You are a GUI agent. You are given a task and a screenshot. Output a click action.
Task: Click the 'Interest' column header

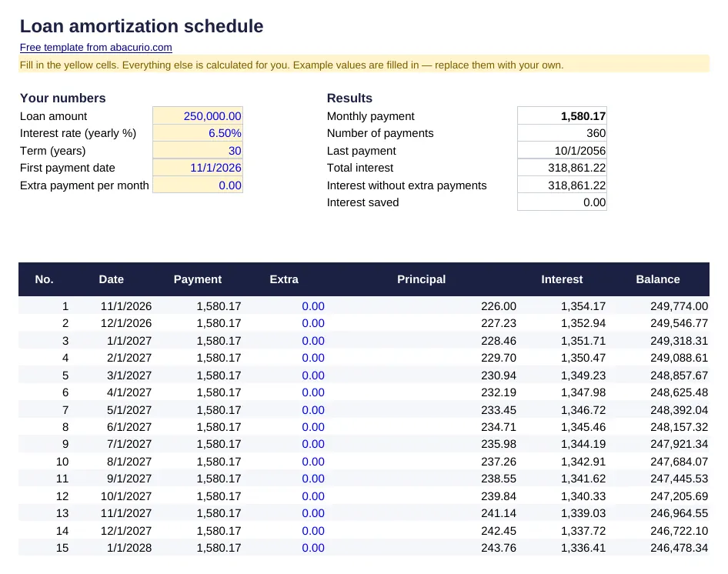(x=562, y=279)
